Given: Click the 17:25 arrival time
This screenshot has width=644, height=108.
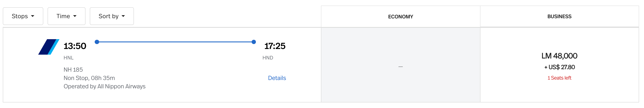Looking at the screenshot, I should pyautogui.click(x=275, y=46).
